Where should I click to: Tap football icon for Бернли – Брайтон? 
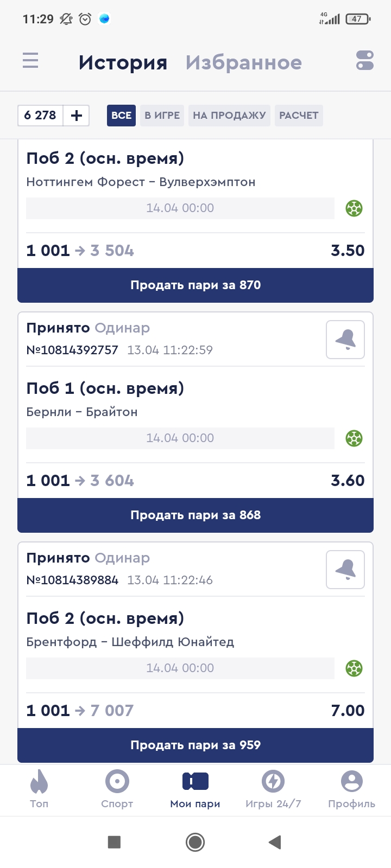(x=354, y=438)
